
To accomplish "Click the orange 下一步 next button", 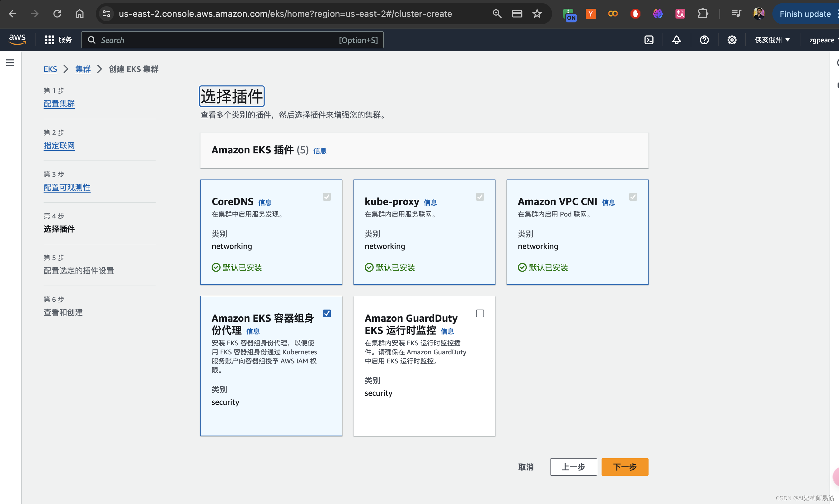I will [x=625, y=467].
